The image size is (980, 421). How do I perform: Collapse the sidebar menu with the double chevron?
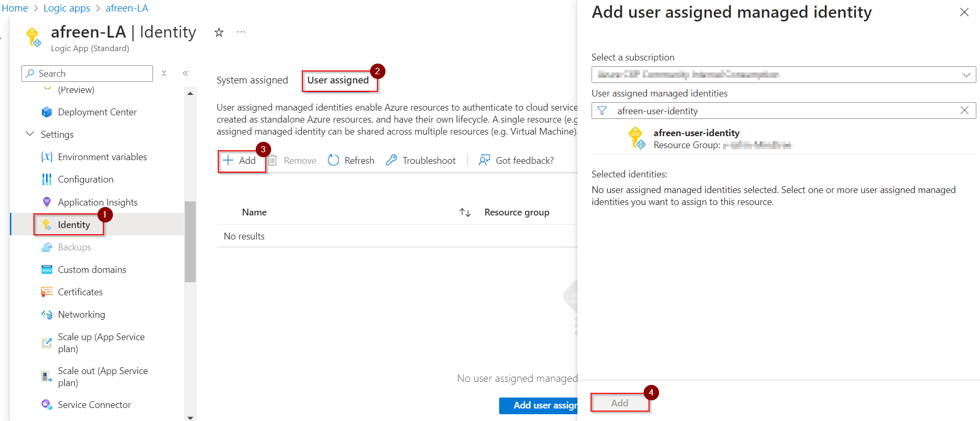[185, 74]
